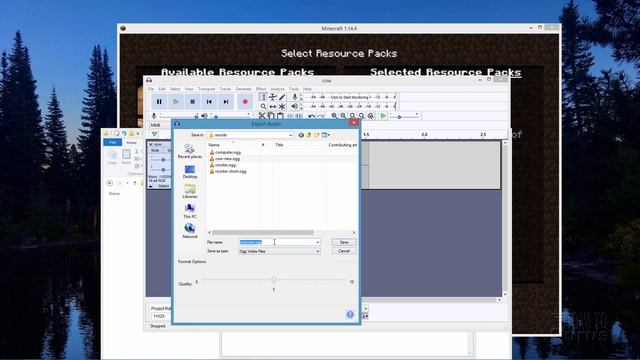Click the Copy icon in Audacity toolbar
Image resolution: width=640 pixels, height=360 pixels.
(x=271, y=116)
